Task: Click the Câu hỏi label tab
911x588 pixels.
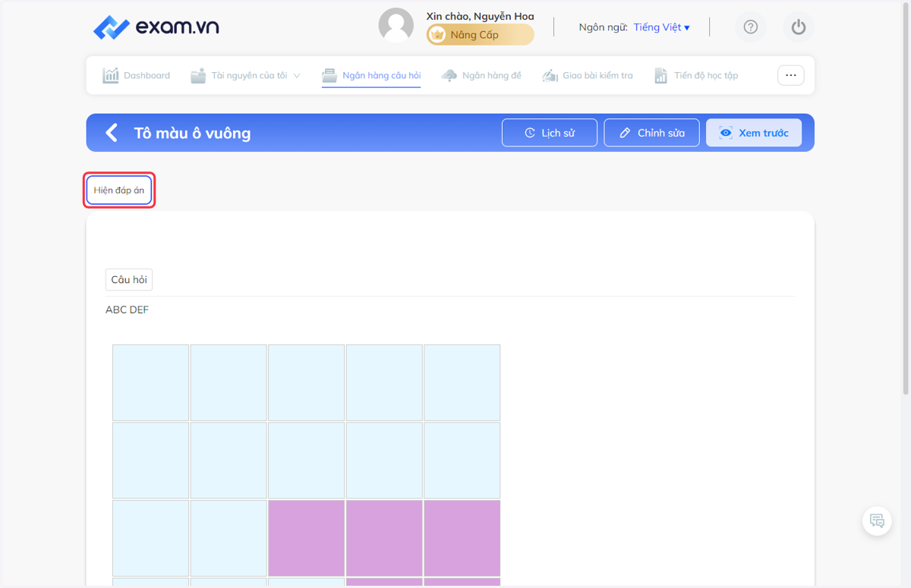Action: point(129,280)
